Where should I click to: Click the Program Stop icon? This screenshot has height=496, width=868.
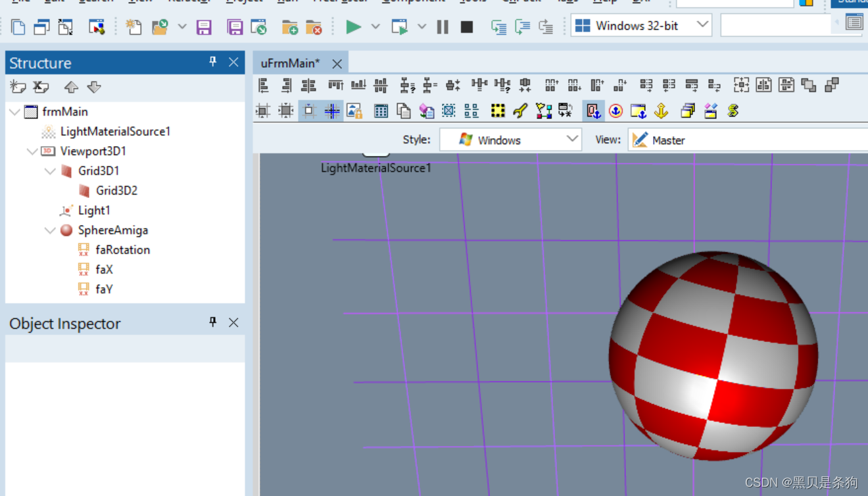(467, 27)
